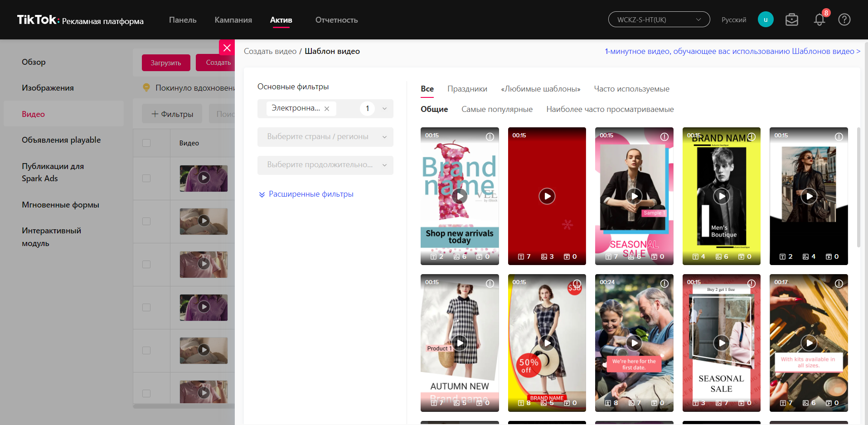Open the countries / regions dropdown

(325, 137)
